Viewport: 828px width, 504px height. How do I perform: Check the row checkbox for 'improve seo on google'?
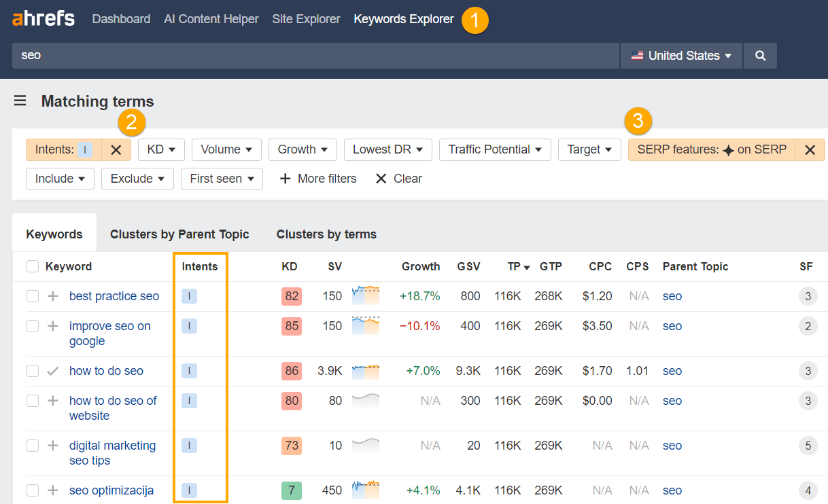[x=32, y=326]
